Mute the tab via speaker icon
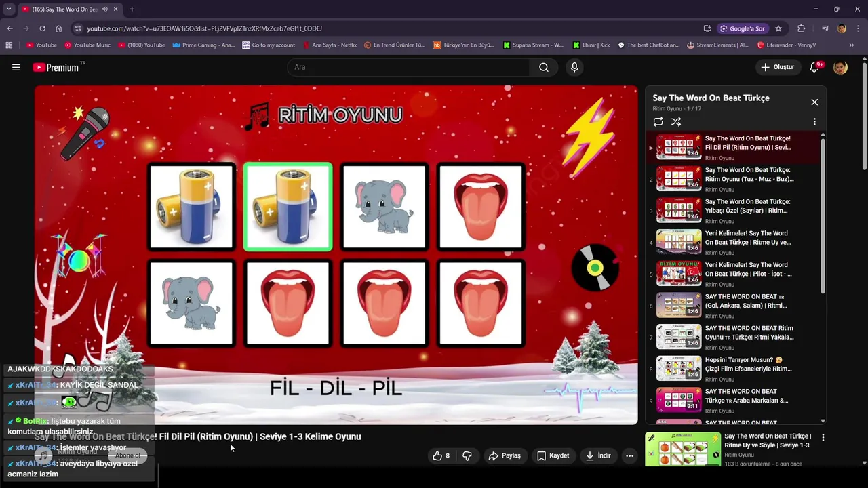This screenshot has width=868, height=488. click(x=104, y=9)
